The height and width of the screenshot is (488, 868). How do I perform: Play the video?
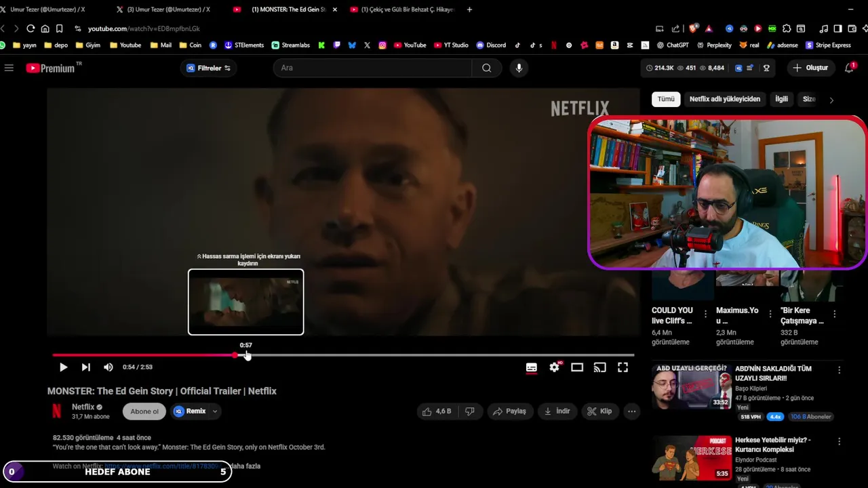[63, 367]
